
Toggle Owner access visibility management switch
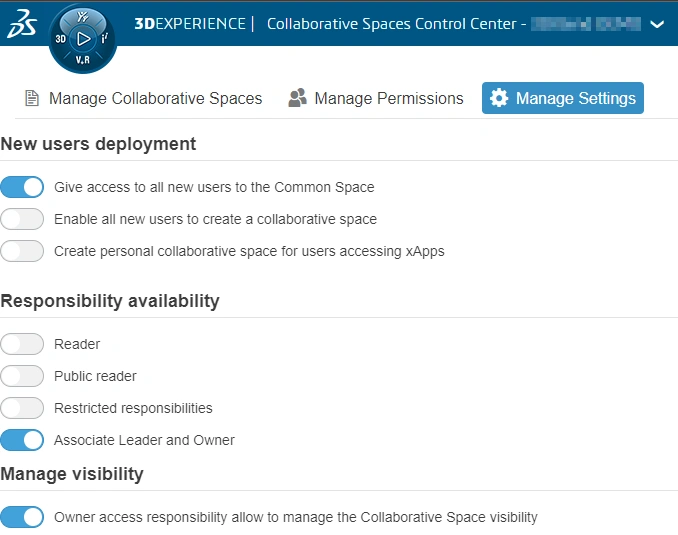coord(22,517)
